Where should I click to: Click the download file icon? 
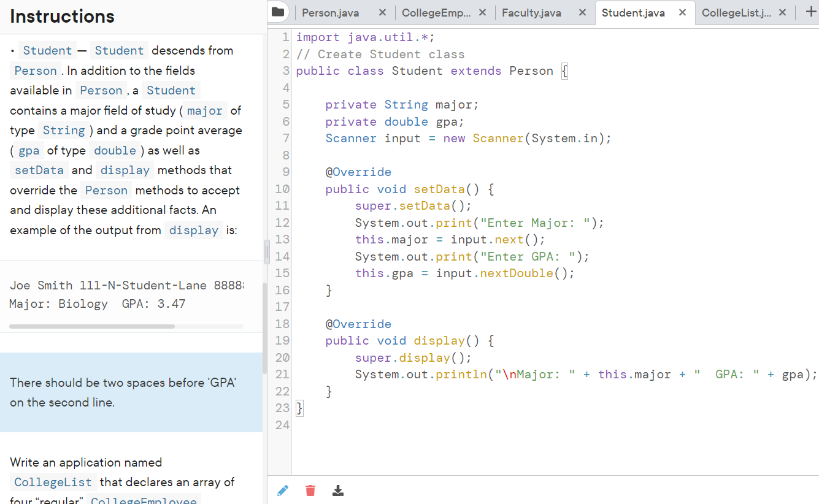click(338, 490)
